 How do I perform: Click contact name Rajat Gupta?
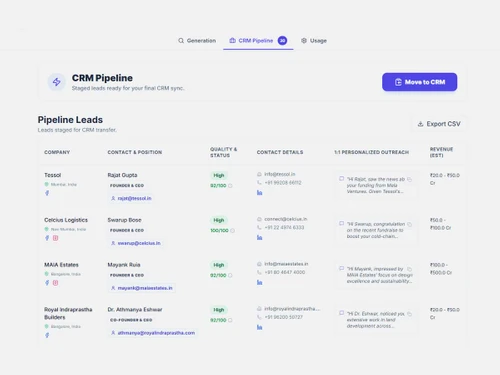pos(122,175)
